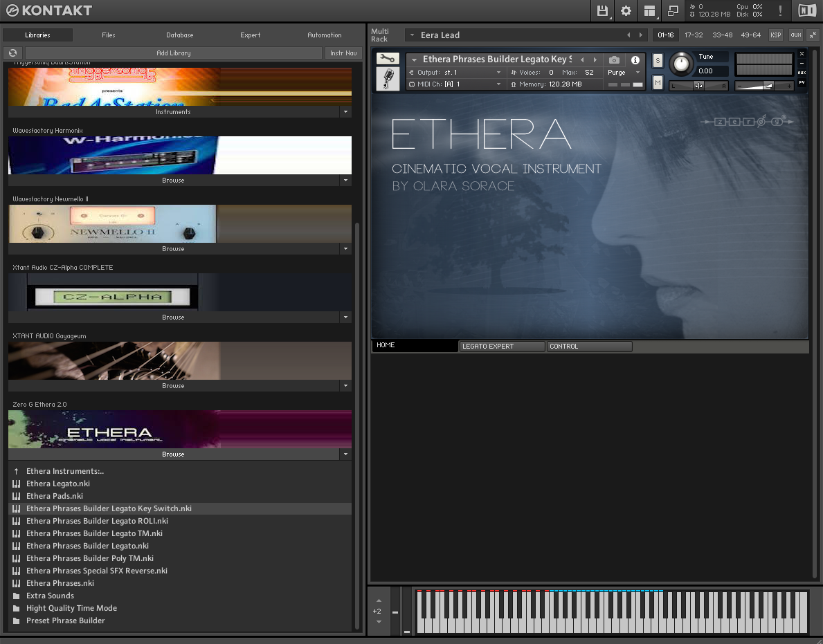Shift keyboard octave up with arrow
The width and height of the screenshot is (823, 644).
379,600
